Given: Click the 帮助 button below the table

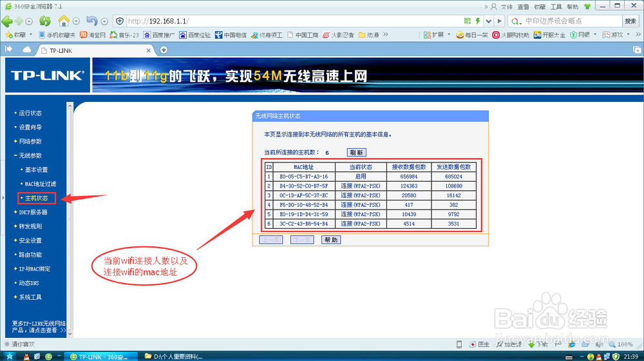Looking at the screenshot, I should pyautogui.click(x=331, y=240).
